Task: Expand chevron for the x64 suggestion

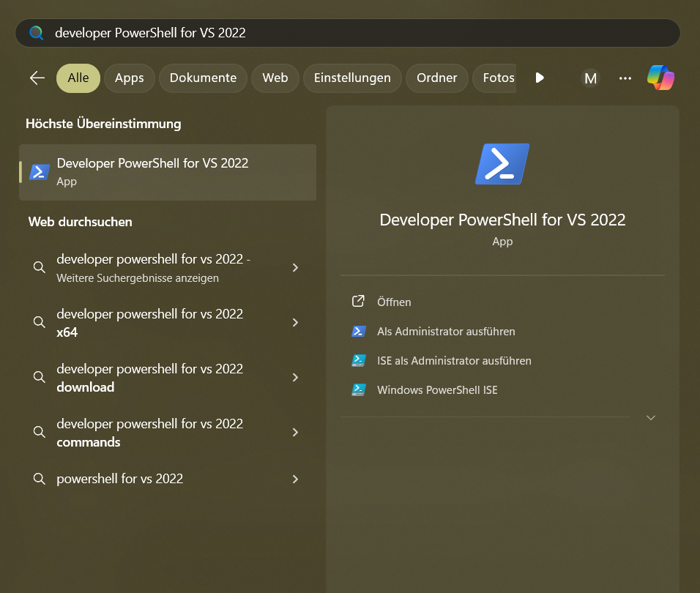Action: [295, 323]
